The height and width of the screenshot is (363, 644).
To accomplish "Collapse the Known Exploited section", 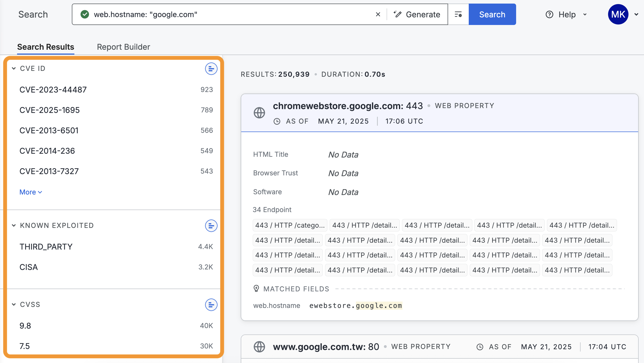I will click(x=14, y=226).
